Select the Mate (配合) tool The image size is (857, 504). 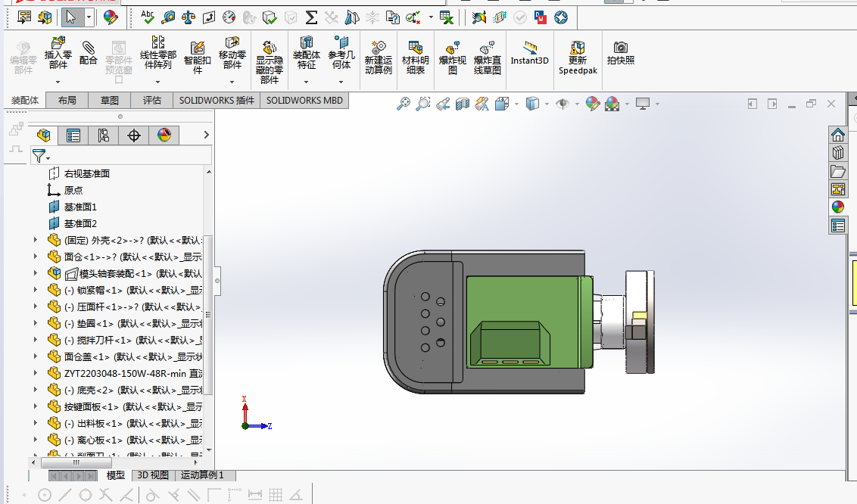88,54
